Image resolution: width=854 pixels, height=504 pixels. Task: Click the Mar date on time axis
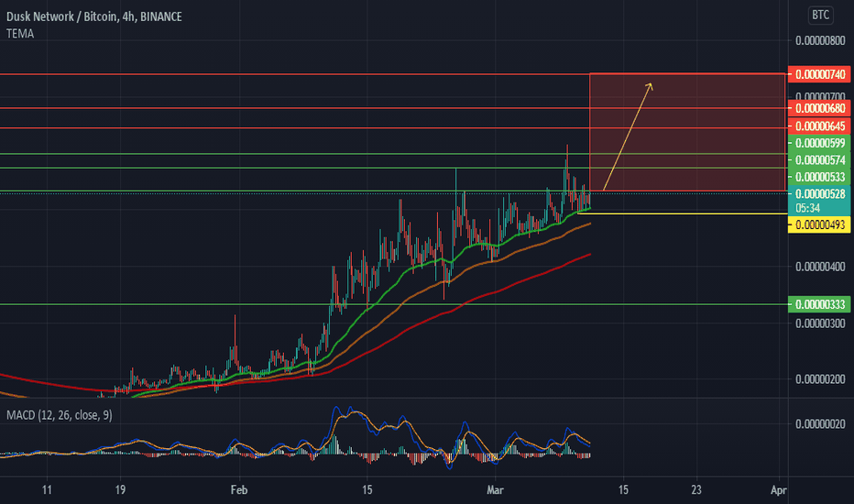(495, 490)
